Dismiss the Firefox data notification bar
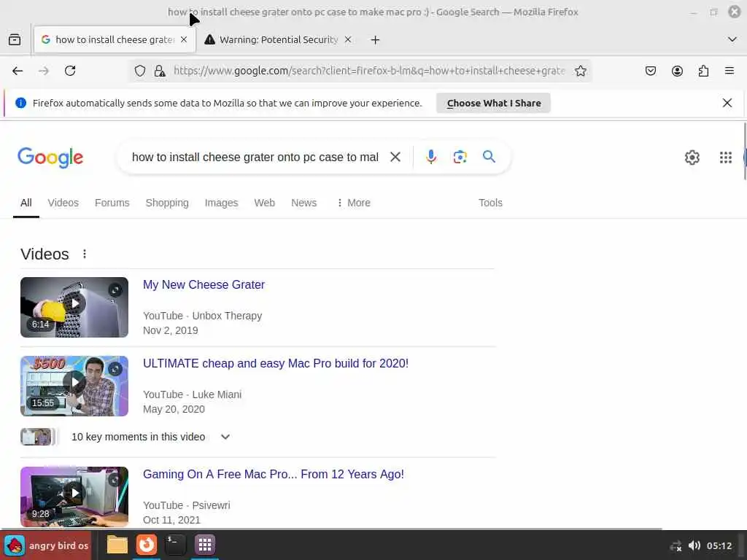747x560 pixels. (x=727, y=103)
